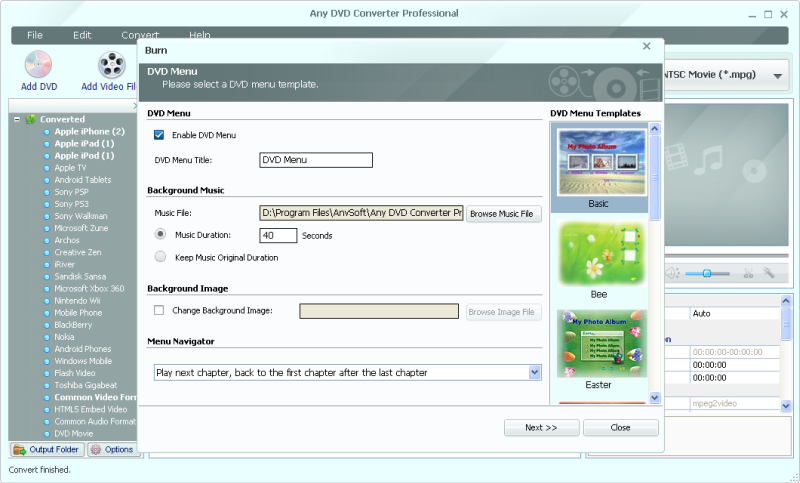The width and height of the screenshot is (800, 483).
Task: Select Apple iPhone (2) in tree
Action: pyautogui.click(x=89, y=131)
